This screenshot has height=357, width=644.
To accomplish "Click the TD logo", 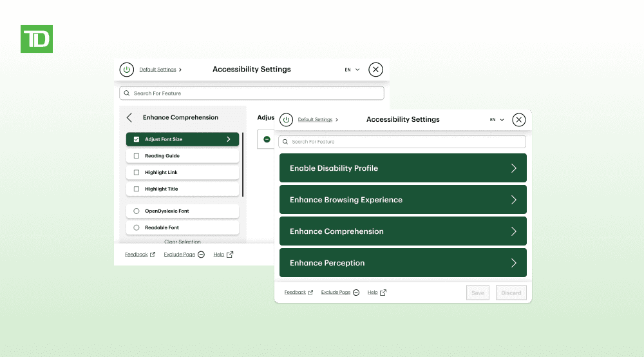I will tap(37, 39).
